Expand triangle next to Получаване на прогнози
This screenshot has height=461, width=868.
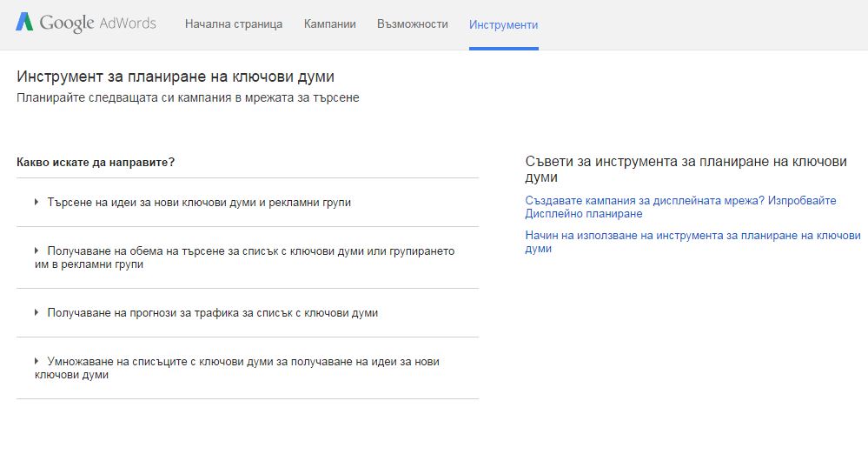pos(36,312)
